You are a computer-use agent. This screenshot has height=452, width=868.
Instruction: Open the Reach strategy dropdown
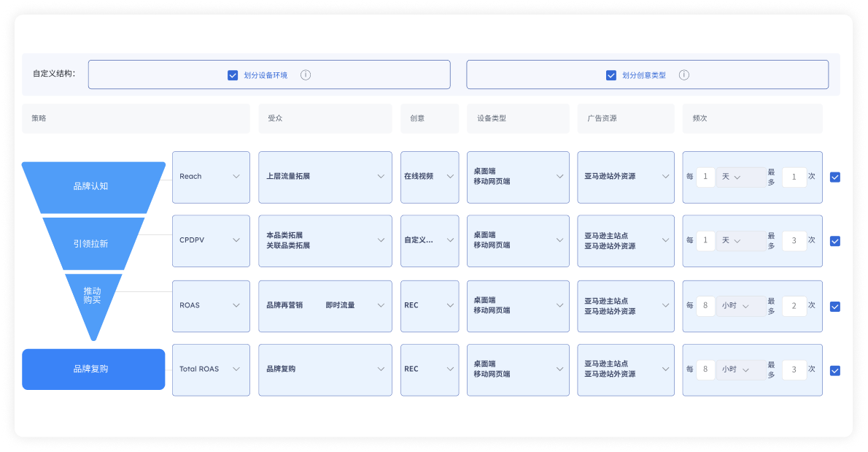click(x=211, y=177)
